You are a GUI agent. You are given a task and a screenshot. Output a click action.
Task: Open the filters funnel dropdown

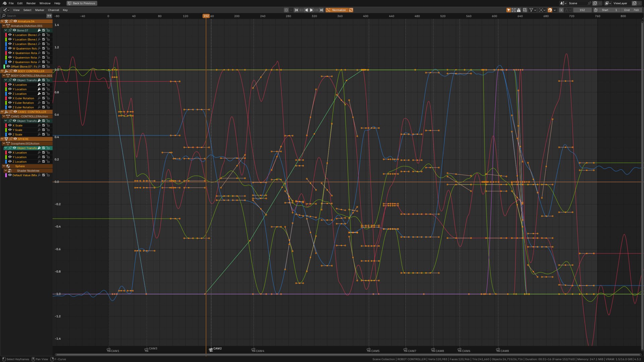point(533,10)
